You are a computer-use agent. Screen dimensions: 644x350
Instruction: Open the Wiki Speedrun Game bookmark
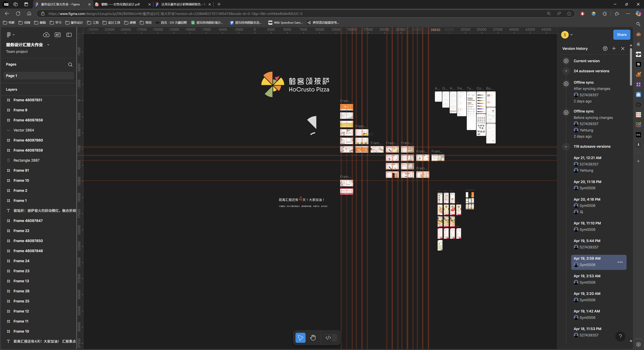(285, 22)
